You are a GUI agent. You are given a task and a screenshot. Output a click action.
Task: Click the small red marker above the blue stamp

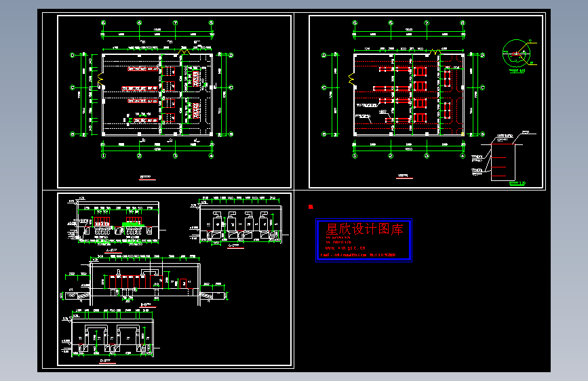(311, 207)
